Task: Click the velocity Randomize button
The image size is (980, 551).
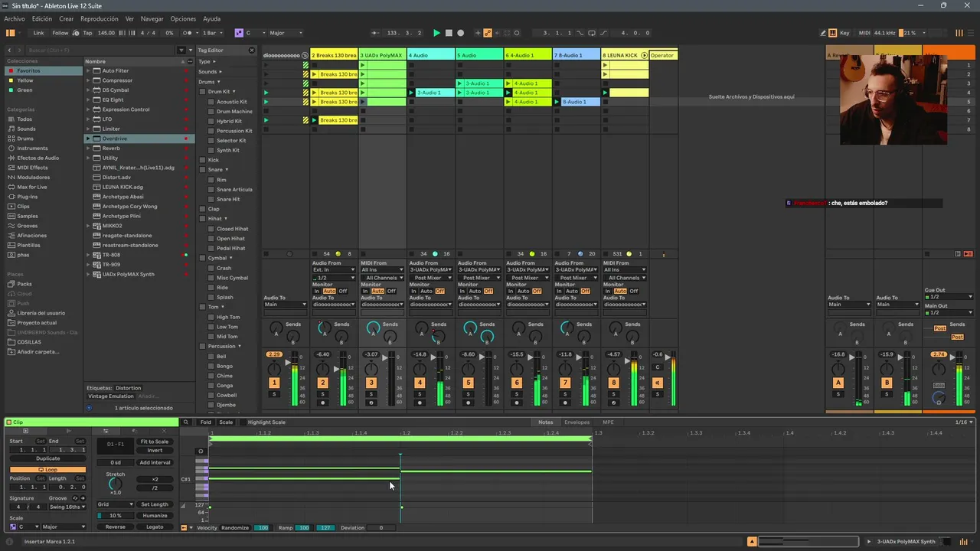Action: click(x=235, y=528)
